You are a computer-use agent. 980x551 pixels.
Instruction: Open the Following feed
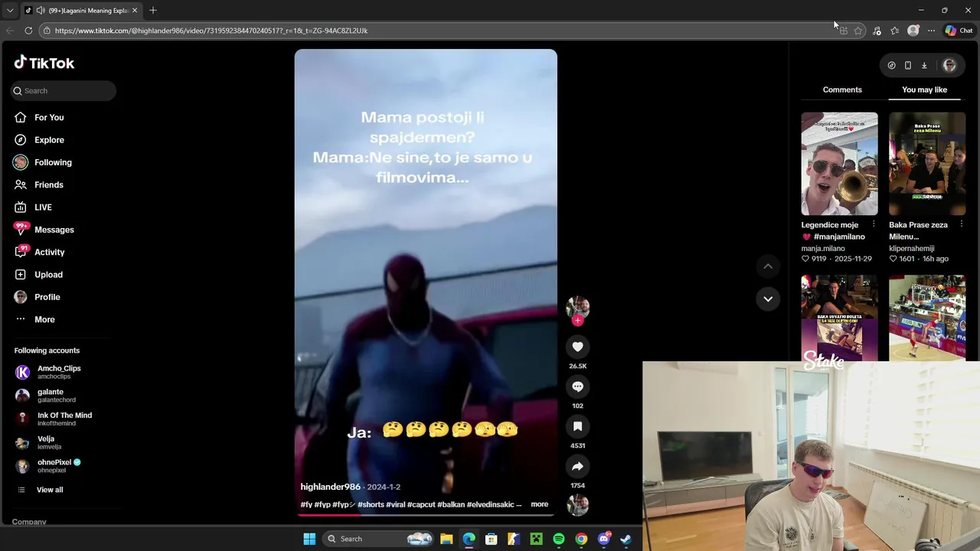[x=53, y=162]
